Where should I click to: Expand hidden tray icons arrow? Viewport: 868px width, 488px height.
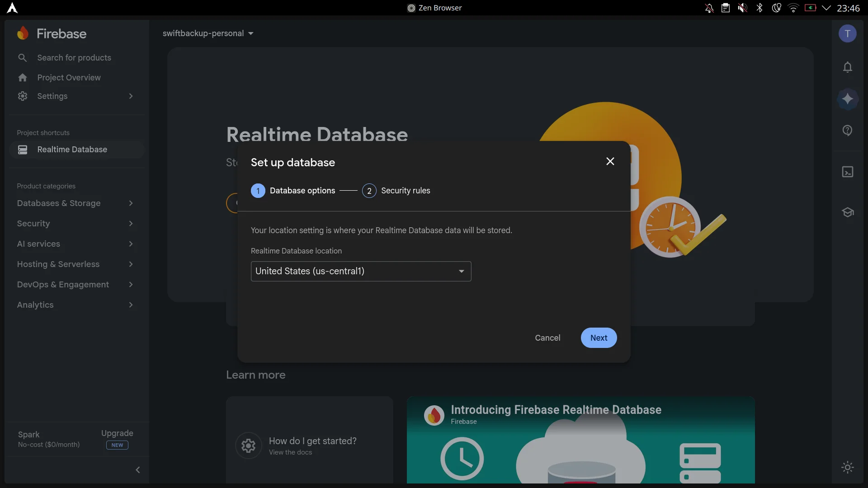click(x=826, y=8)
